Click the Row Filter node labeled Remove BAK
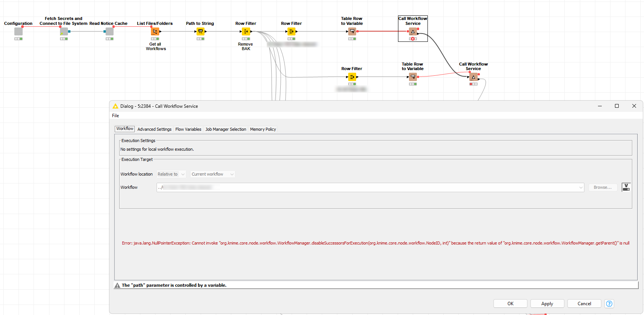 click(246, 32)
